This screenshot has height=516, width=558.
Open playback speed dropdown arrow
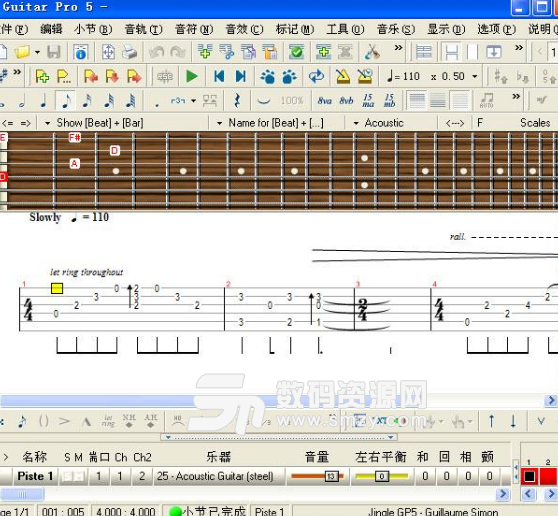(475, 76)
